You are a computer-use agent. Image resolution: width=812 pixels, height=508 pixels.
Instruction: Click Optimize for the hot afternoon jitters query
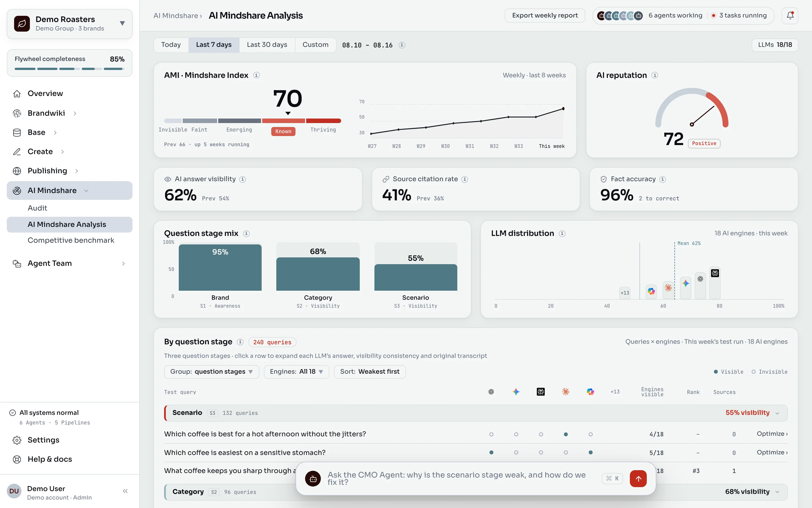tap(772, 434)
